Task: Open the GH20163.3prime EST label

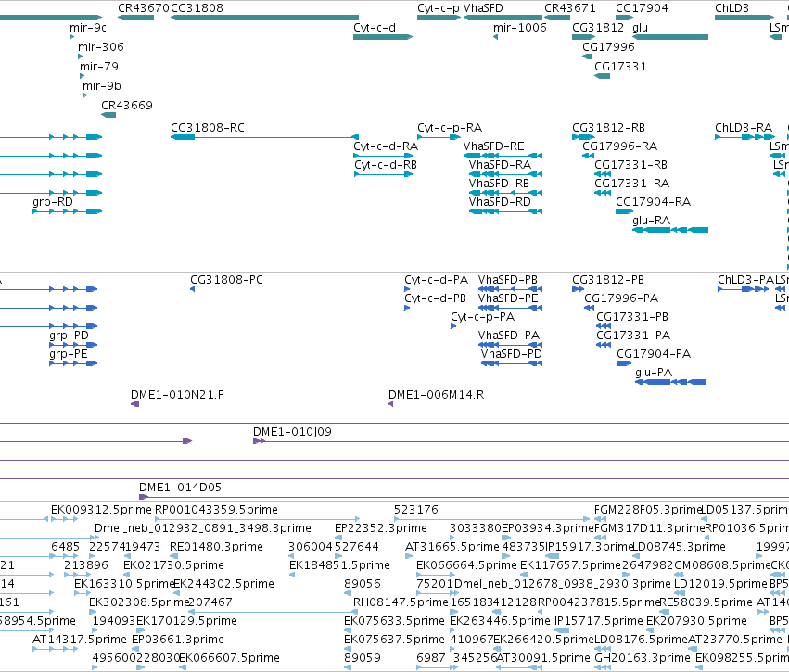Action: [643, 658]
